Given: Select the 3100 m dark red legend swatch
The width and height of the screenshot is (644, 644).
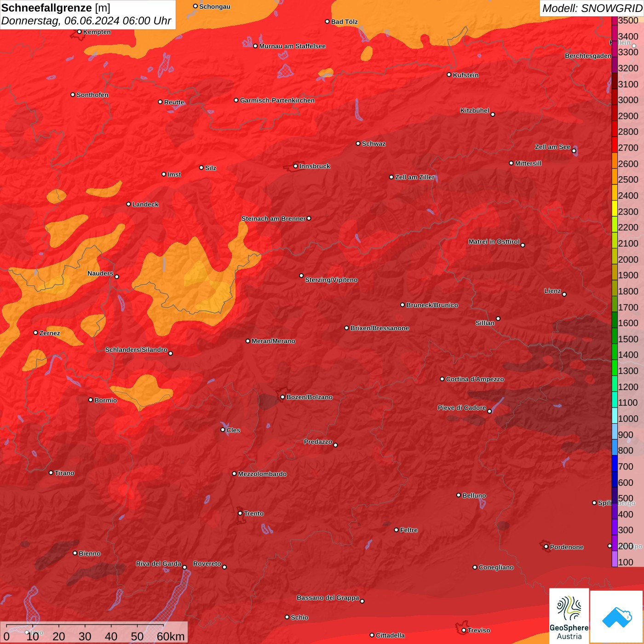Looking at the screenshot, I should point(615,80).
